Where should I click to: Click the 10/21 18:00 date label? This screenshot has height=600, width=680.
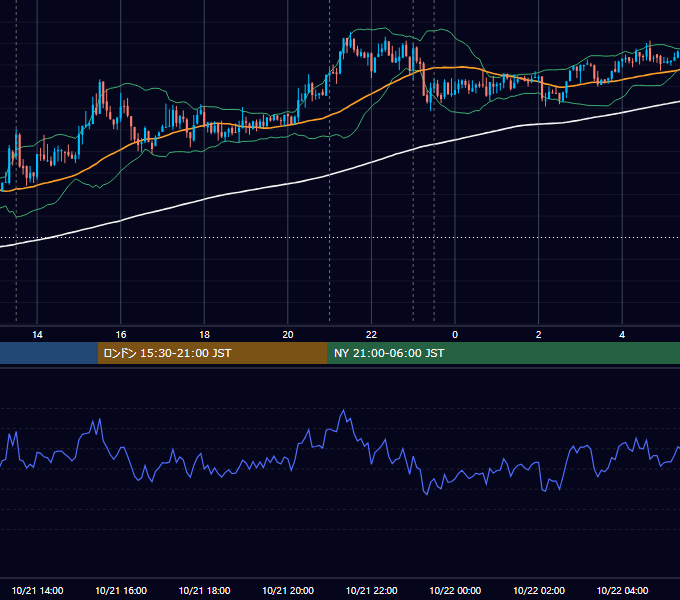point(204,590)
